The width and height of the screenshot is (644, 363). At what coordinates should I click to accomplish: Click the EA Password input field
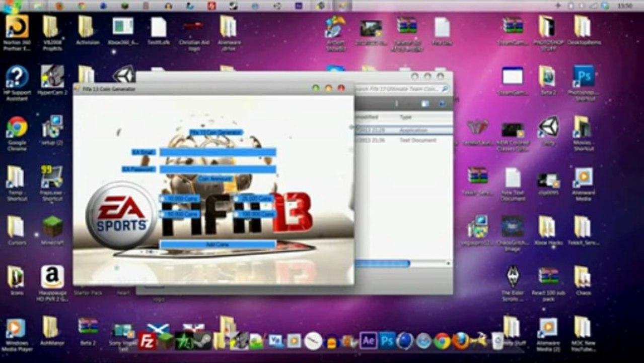point(218,169)
